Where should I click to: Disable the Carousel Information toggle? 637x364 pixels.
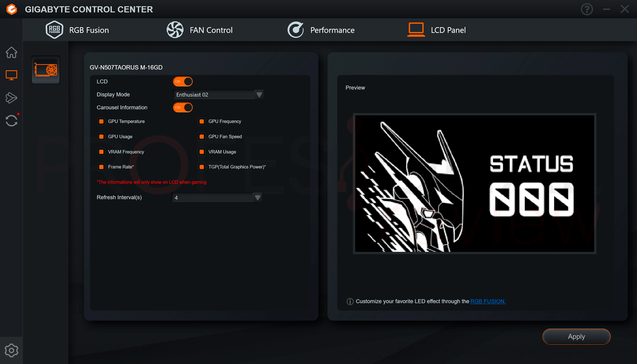point(183,107)
